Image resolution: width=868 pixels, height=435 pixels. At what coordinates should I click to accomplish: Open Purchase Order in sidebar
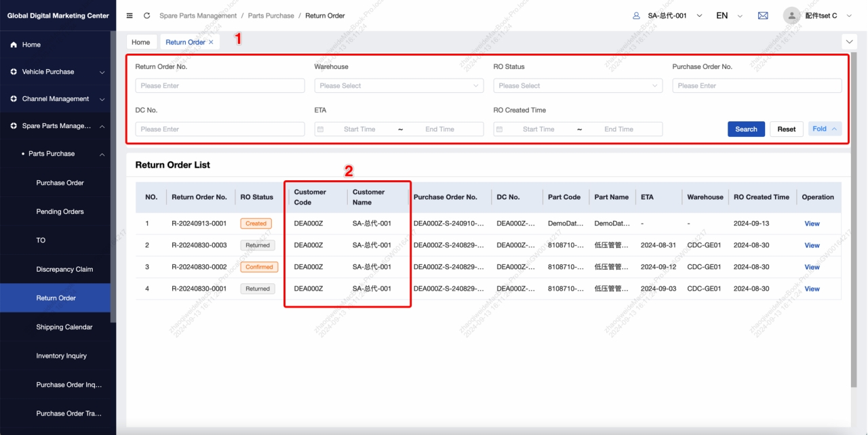pyautogui.click(x=60, y=183)
